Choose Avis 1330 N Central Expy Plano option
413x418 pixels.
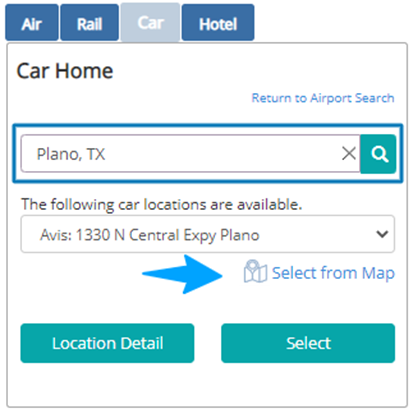150,235
